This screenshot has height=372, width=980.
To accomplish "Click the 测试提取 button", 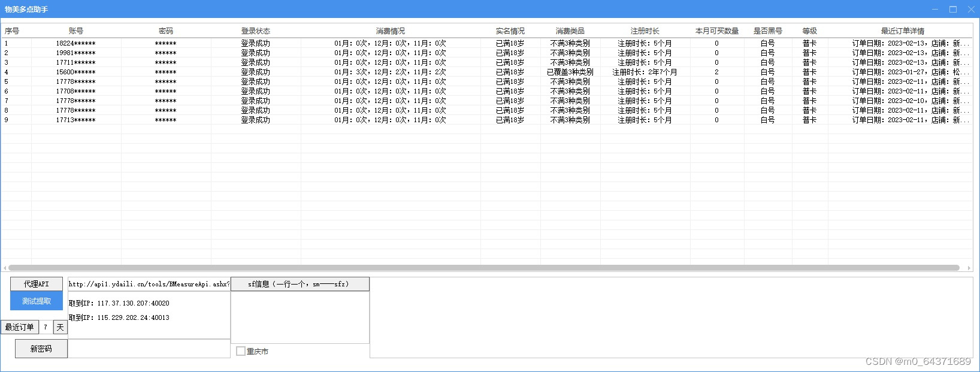I will pos(37,301).
